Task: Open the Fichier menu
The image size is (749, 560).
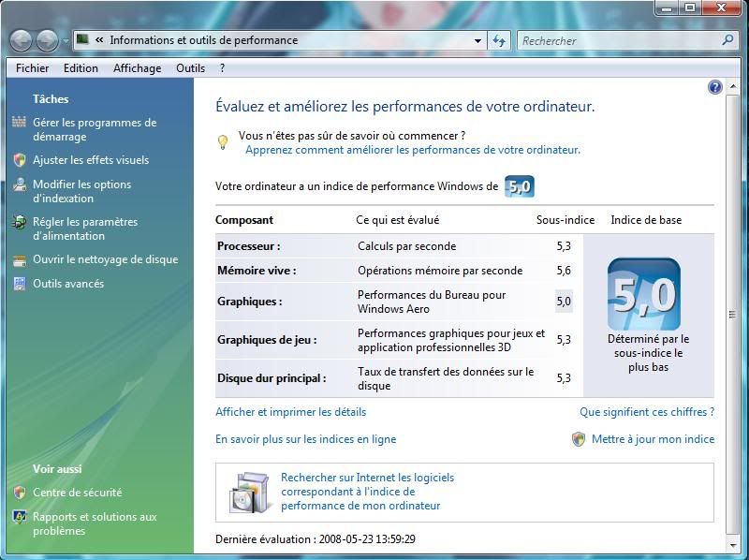Action: (x=32, y=68)
